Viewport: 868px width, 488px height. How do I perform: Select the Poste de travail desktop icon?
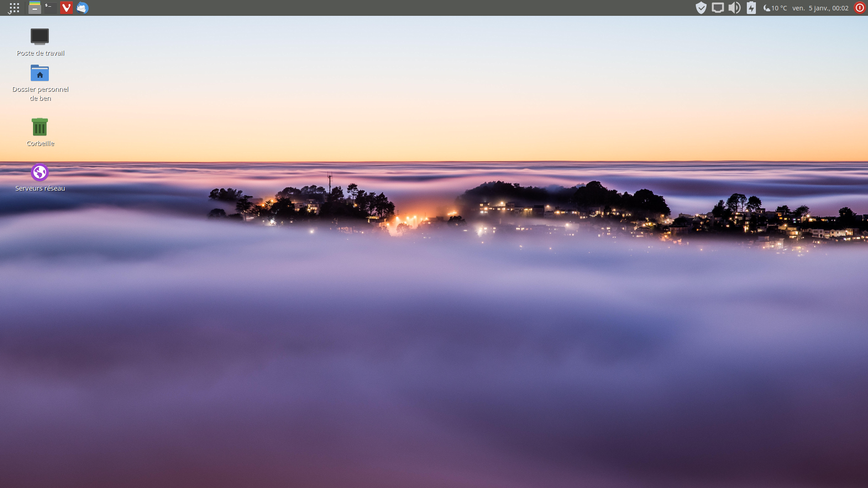pyautogui.click(x=40, y=37)
